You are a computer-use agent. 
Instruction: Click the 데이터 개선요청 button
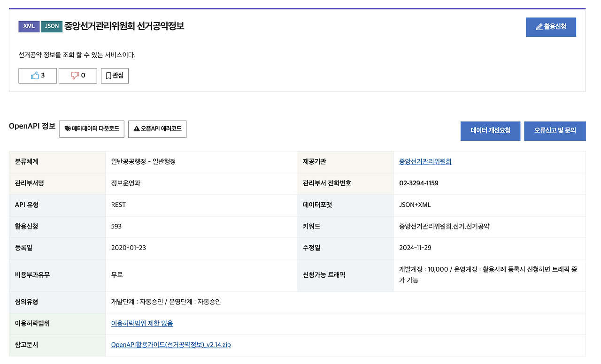[490, 131]
